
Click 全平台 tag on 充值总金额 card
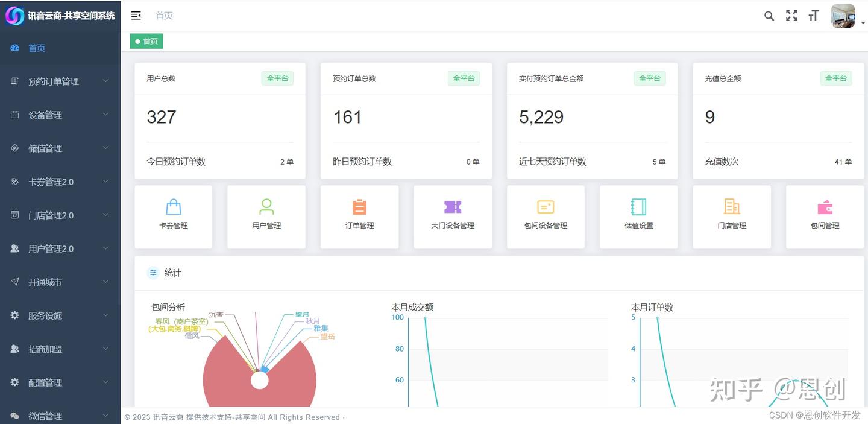[835, 78]
